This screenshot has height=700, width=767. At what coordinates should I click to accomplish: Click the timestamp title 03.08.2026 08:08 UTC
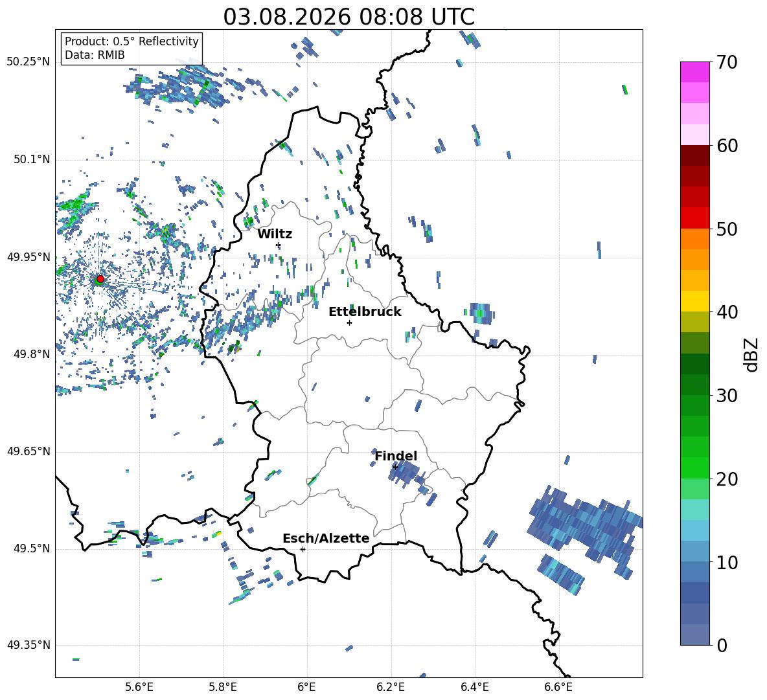349,17
